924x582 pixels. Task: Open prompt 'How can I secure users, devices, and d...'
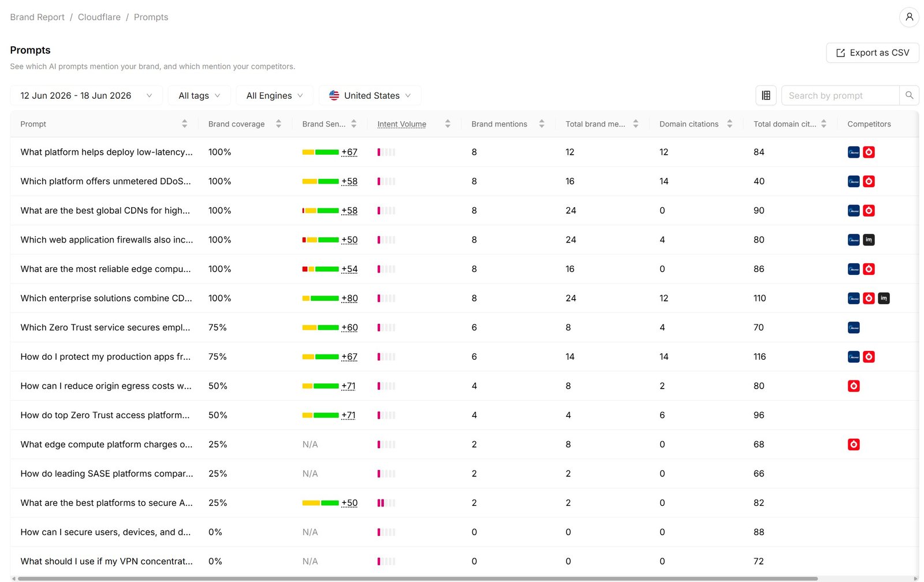106,532
